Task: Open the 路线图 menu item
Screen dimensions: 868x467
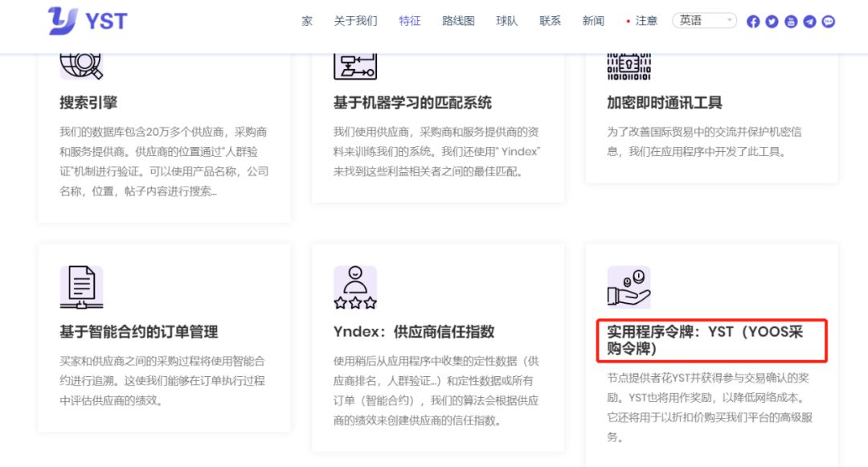Action: [x=458, y=21]
